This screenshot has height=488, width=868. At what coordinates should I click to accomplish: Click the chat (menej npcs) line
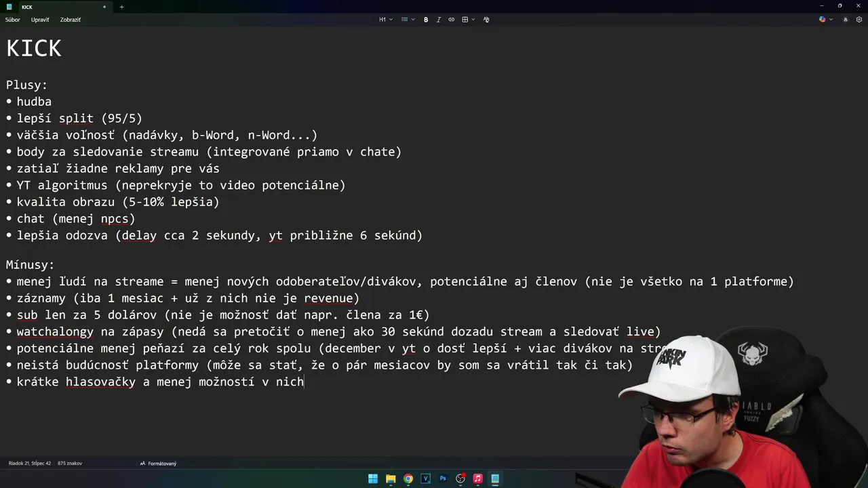point(76,219)
